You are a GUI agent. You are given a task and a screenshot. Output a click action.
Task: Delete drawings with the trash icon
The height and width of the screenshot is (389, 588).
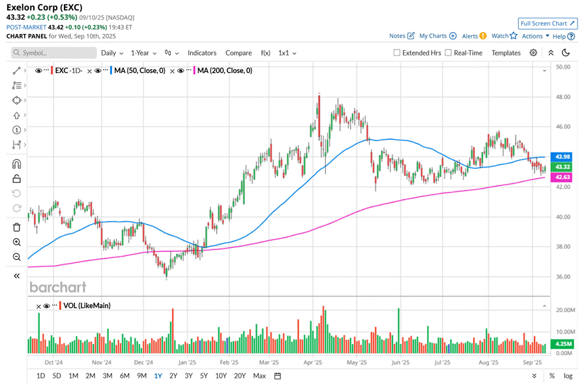(x=16, y=228)
